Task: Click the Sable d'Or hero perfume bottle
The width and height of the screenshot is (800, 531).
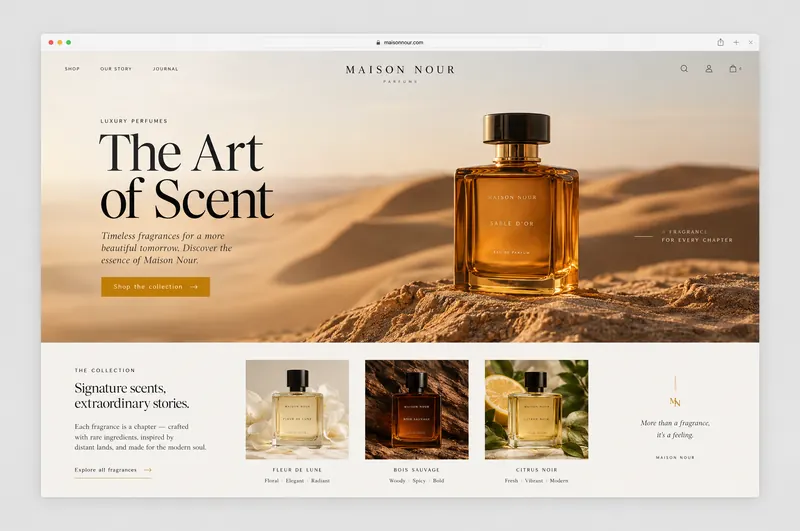Action: point(516,204)
